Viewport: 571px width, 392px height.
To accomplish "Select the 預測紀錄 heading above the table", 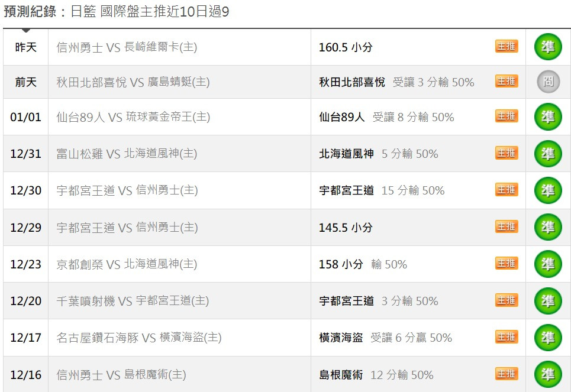I will click(x=30, y=11).
